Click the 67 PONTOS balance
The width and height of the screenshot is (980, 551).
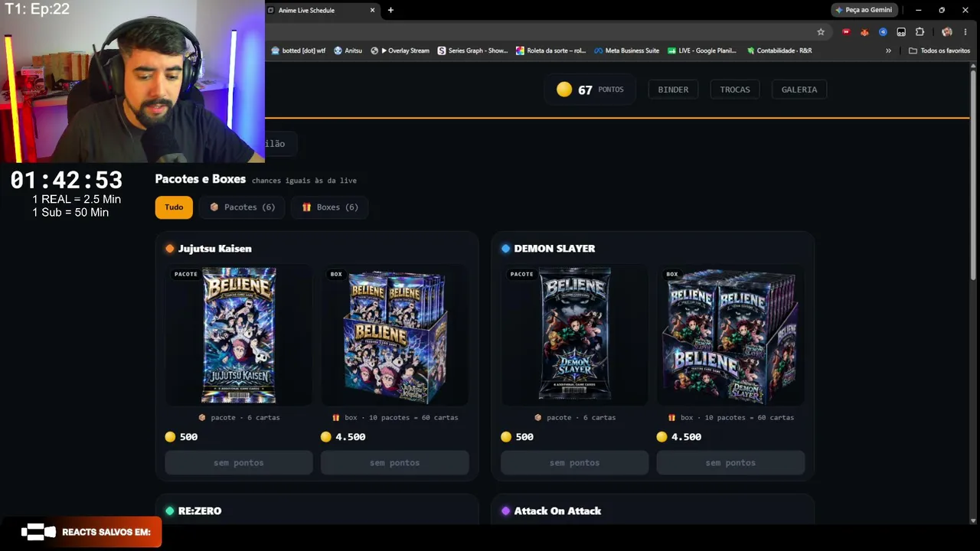(x=590, y=90)
